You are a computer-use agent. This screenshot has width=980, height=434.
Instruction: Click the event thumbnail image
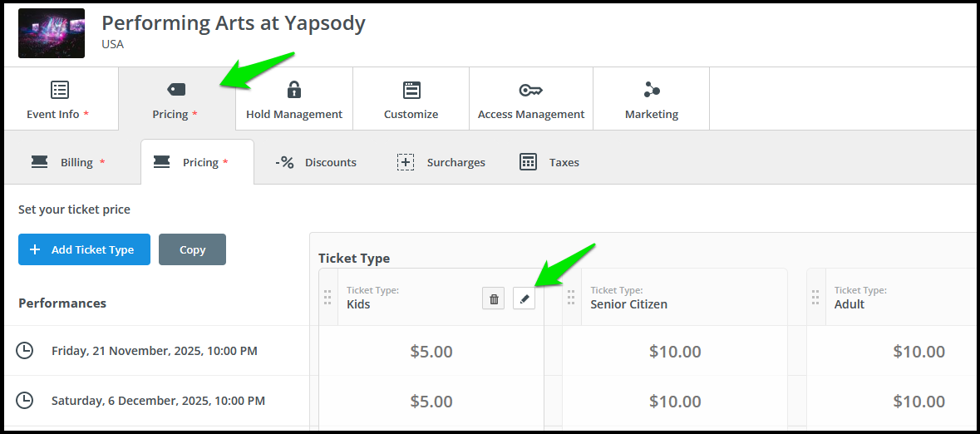(x=52, y=33)
